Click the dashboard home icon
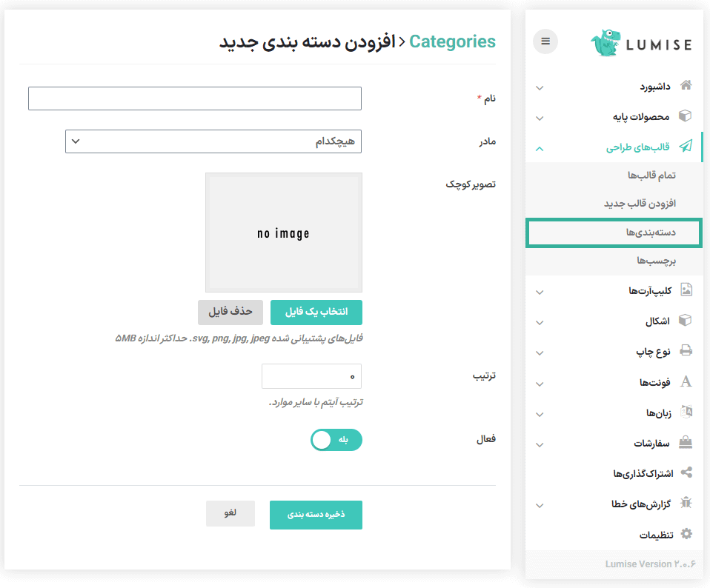Image resolution: width=710 pixels, height=588 pixels. click(x=686, y=86)
